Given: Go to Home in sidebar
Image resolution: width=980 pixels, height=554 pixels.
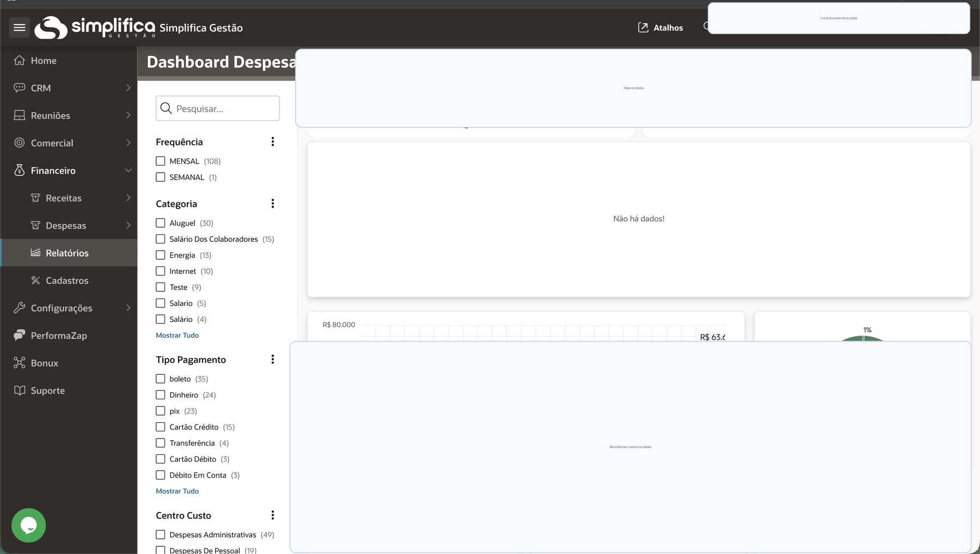Looking at the screenshot, I should pyautogui.click(x=44, y=60).
